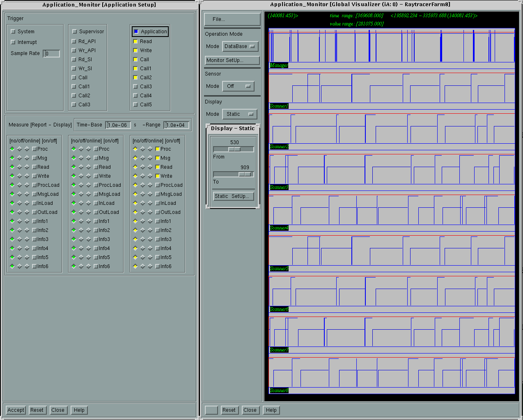Select 'off' diamond for OutLoad, third column
The image size is (523, 420).
[143, 212]
